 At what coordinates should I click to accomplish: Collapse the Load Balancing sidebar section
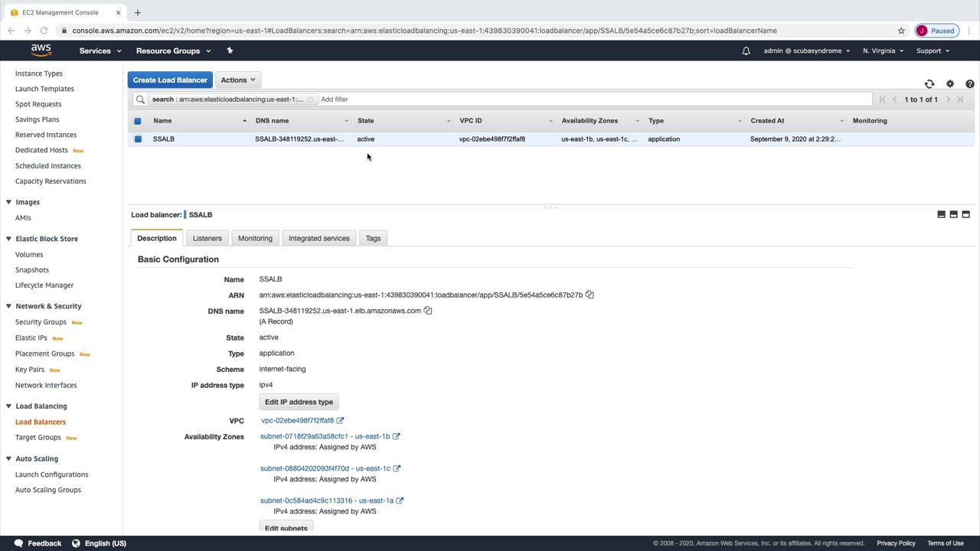point(8,406)
